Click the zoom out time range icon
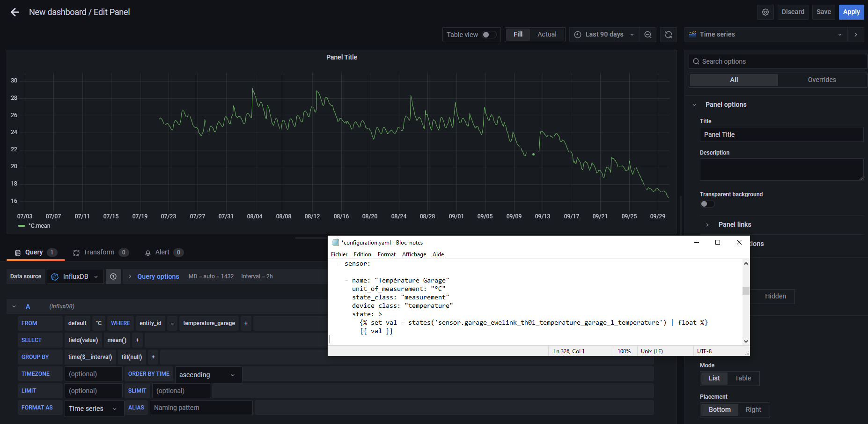 click(648, 35)
